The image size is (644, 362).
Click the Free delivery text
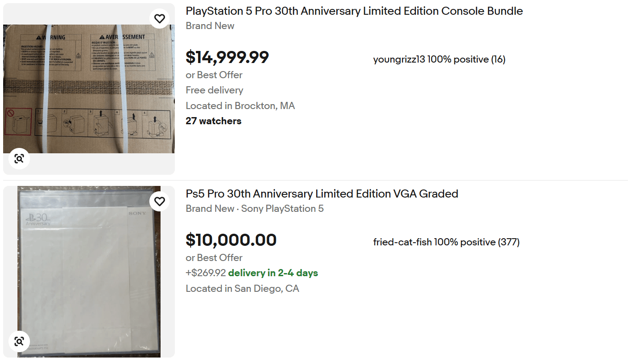pyautogui.click(x=215, y=90)
